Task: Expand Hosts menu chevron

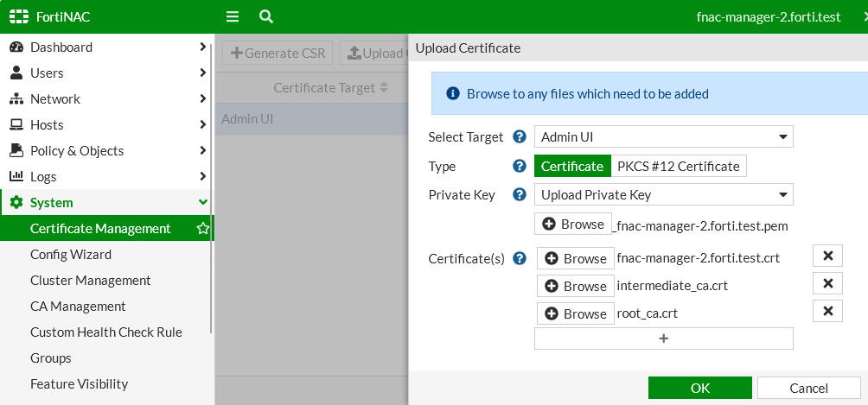Action: (202, 125)
